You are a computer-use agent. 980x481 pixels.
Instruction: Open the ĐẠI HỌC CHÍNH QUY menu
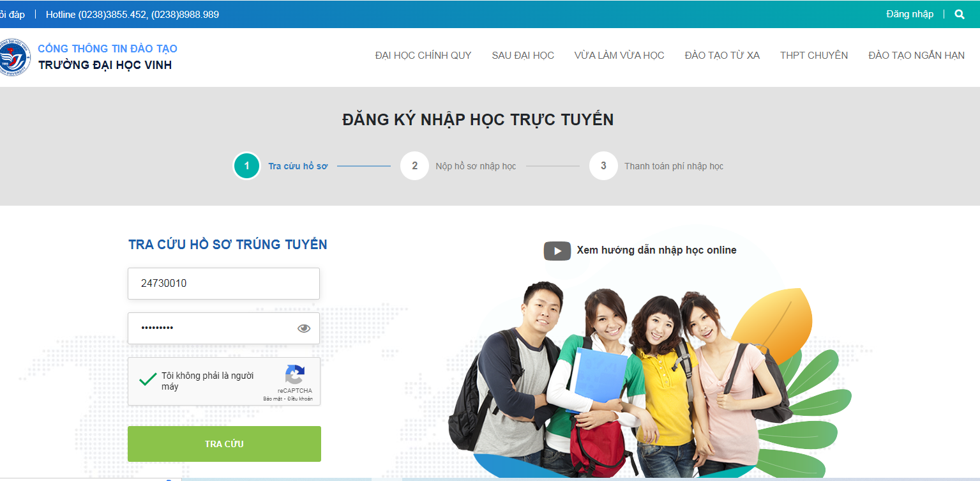coord(423,56)
